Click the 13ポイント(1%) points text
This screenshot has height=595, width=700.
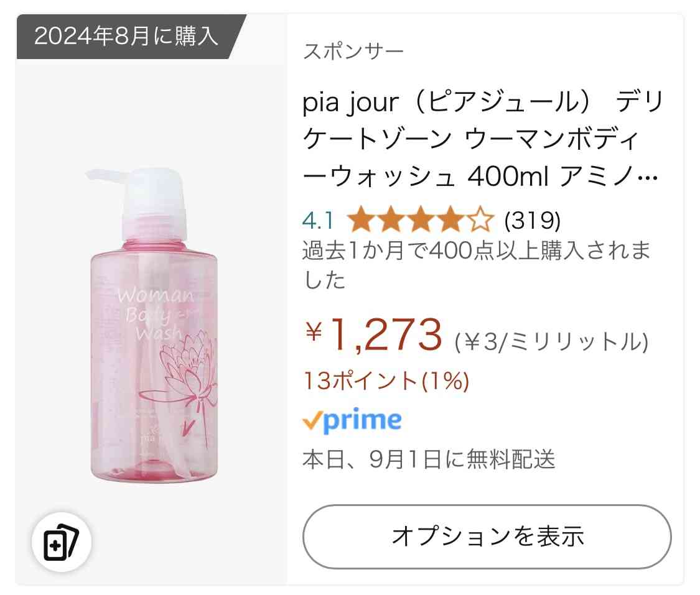coord(386,381)
